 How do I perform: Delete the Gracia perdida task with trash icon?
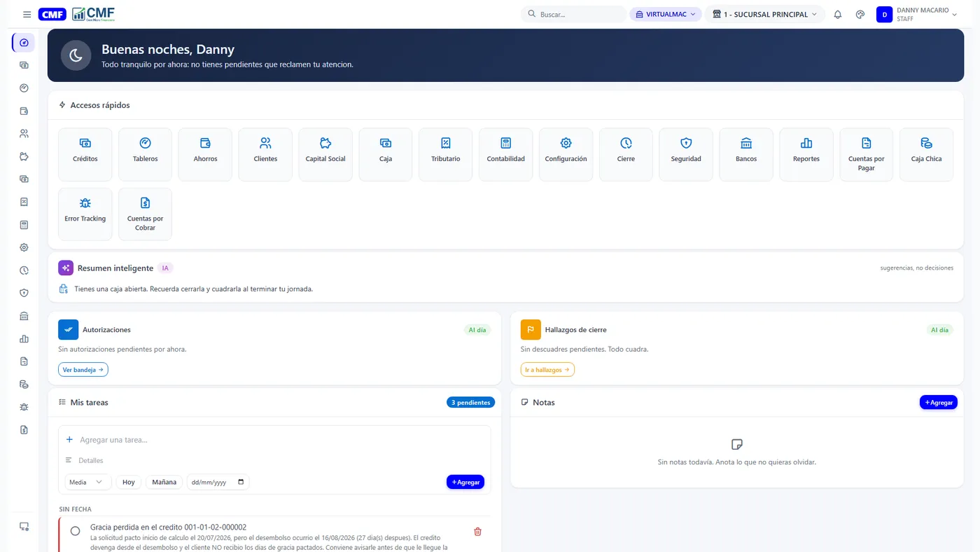[x=478, y=532]
